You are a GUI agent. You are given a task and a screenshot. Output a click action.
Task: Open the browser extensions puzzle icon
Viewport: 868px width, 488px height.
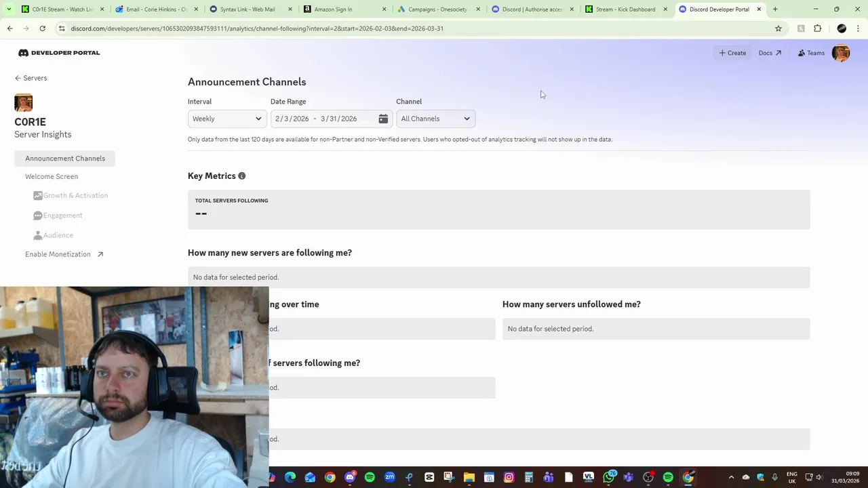pos(817,28)
